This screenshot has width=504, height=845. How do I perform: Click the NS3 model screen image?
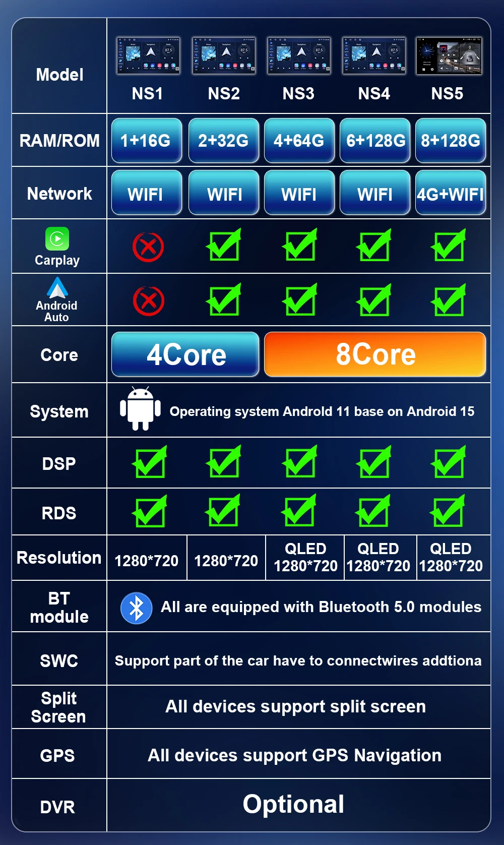[x=299, y=55]
